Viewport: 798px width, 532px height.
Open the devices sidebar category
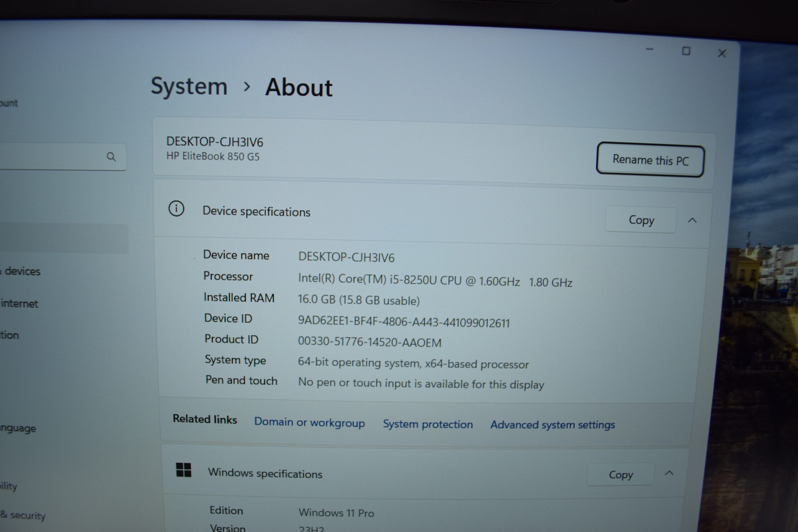coord(20,271)
